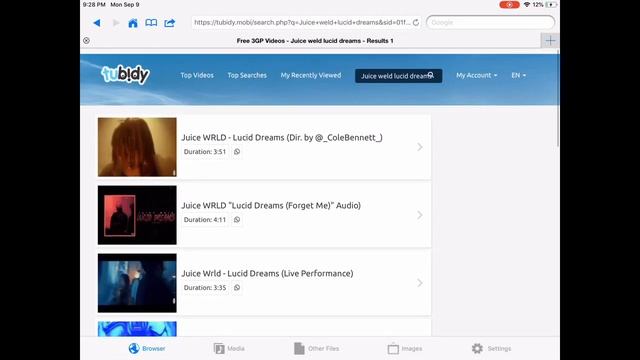This screenshot has width=640, height=360.
Task: Share Lucid Dreams (Live Performance) via WhatsApp icon
Action: coord(237,287)
